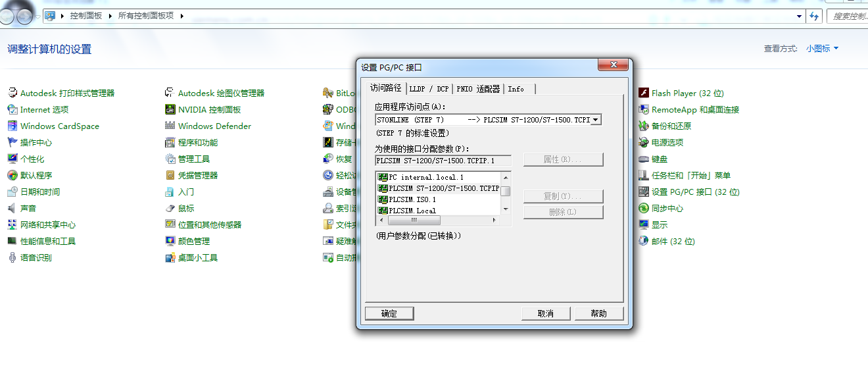Click interface list scroll down arrow
The width and height of the screenshot is (868, 366).
coord(506,209)
